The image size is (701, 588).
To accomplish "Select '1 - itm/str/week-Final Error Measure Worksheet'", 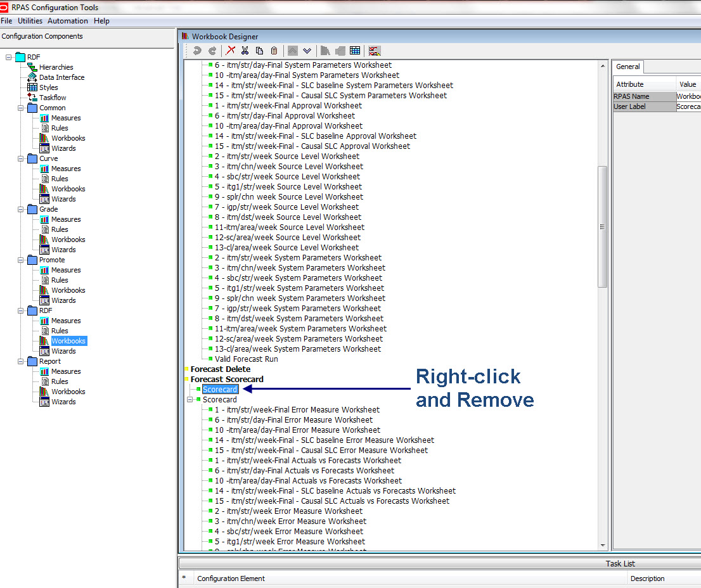I will point(297,410).
